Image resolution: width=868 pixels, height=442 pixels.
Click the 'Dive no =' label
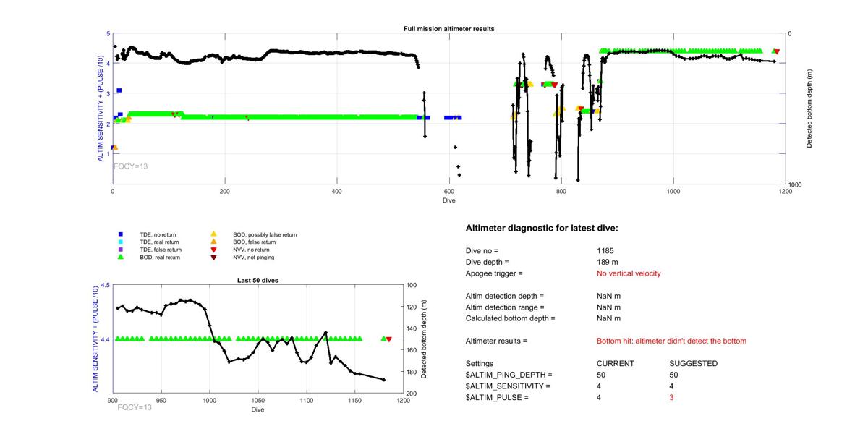click(482, 250)
